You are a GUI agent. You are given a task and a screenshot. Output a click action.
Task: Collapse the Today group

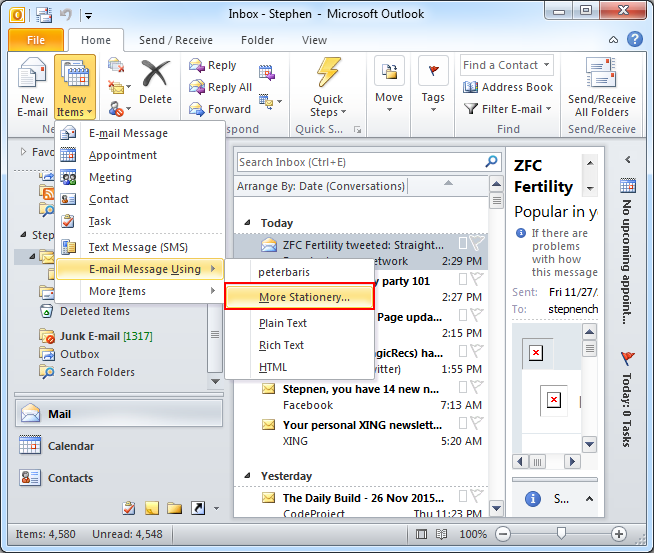coord(247,223)
